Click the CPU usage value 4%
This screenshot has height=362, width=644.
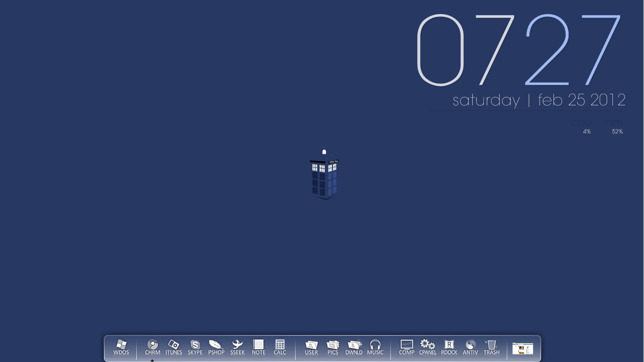[587, 132]
